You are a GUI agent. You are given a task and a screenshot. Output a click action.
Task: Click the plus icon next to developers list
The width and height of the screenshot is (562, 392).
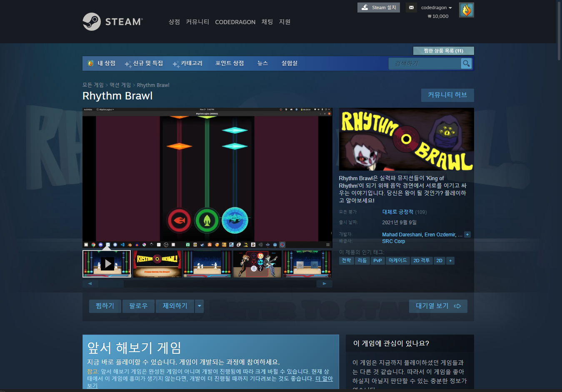coord(467,235)
